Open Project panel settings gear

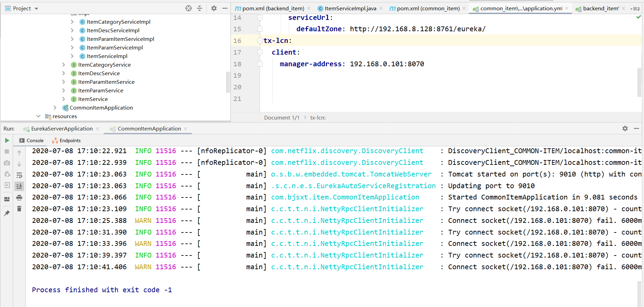[x=214, y=8]
